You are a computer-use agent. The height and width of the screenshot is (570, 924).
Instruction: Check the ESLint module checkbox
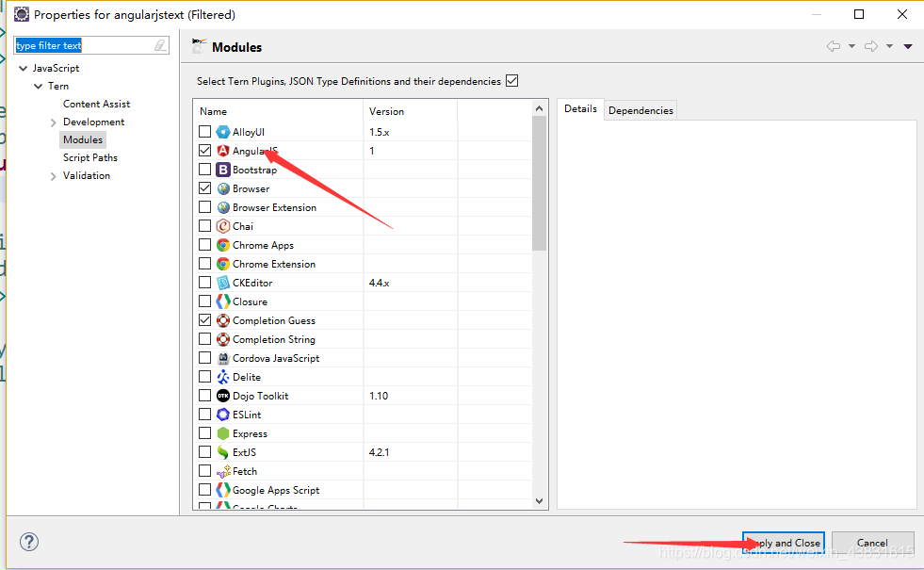point(204,415)
